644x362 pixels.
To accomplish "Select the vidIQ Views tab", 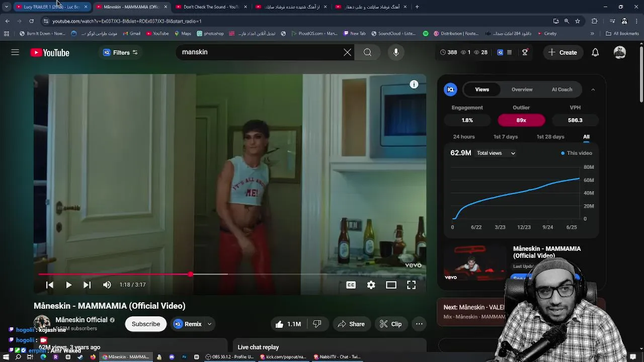I will pyautogui.click(x=482, y=89).
